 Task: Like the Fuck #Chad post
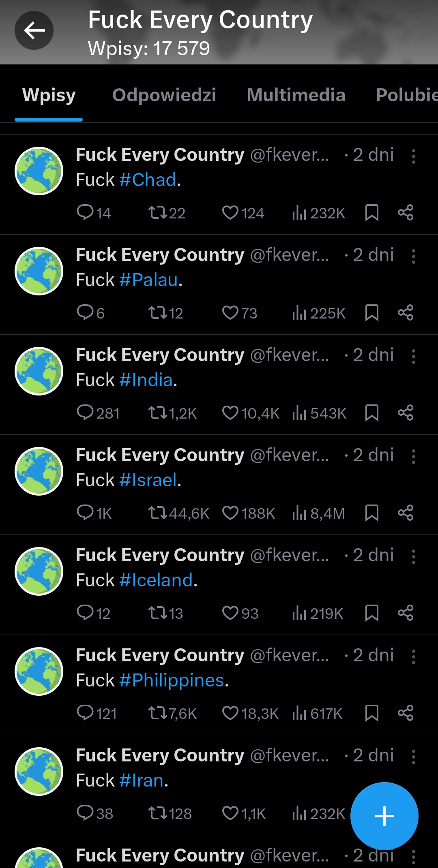pyautogui.click(x=230, y=213)
